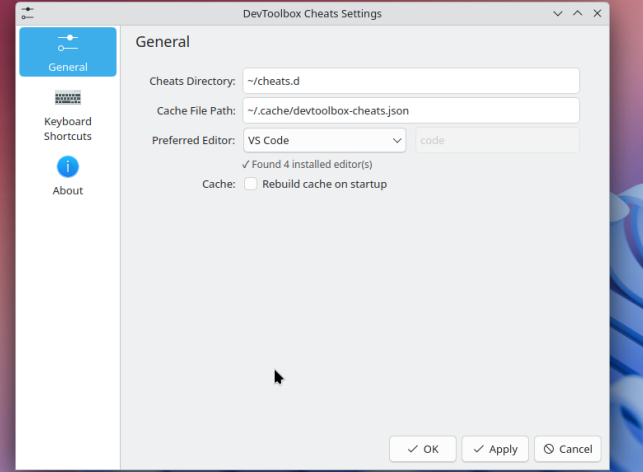Enable Rebuild cache on startup checkbox

point(251,184)
